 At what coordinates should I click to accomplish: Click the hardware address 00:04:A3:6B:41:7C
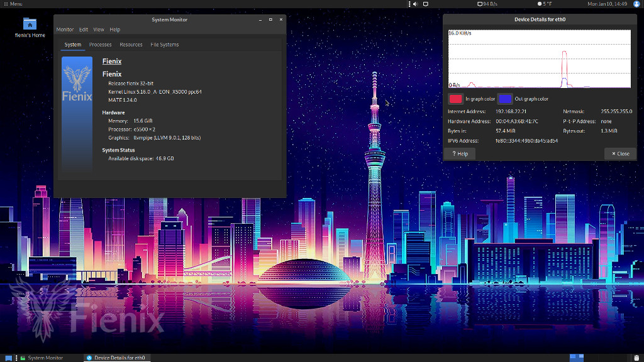(517, 121)
